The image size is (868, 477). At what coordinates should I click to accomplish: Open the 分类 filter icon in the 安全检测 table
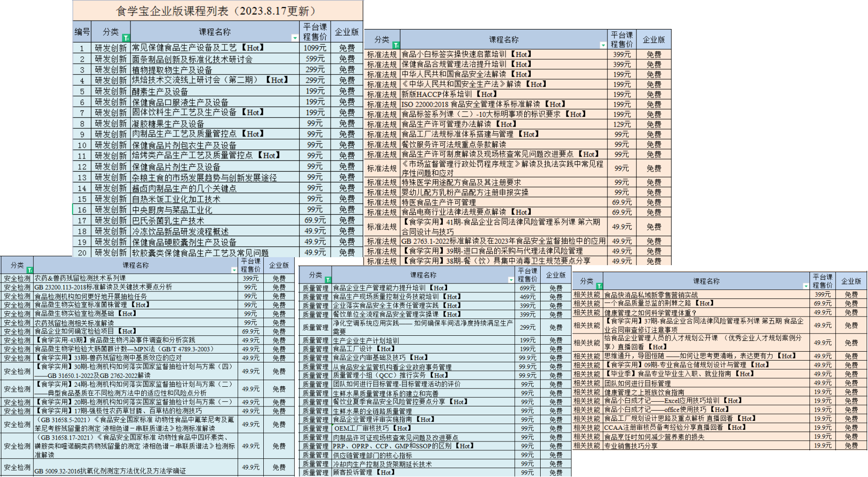click(29, 270)
